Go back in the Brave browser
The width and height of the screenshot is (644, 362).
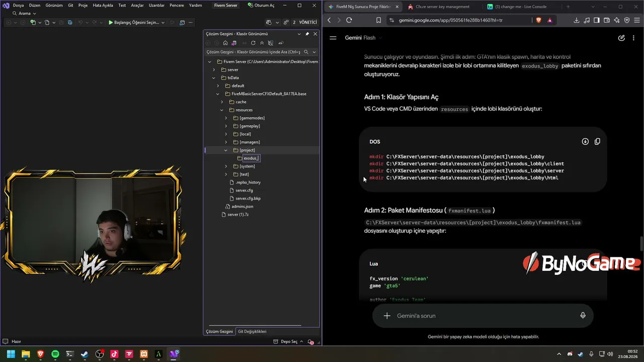pyautogui.click(x=330, y=20)
